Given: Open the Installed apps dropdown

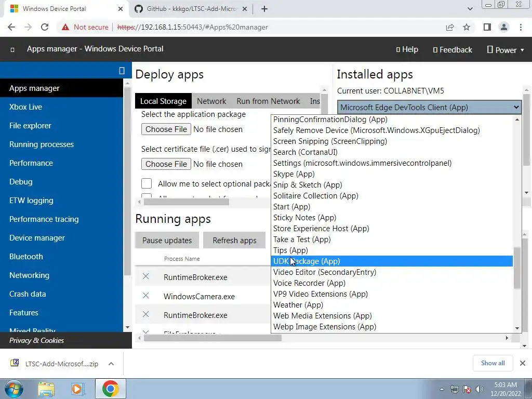Looking at the screenshot, I should [x=429, y=107].
